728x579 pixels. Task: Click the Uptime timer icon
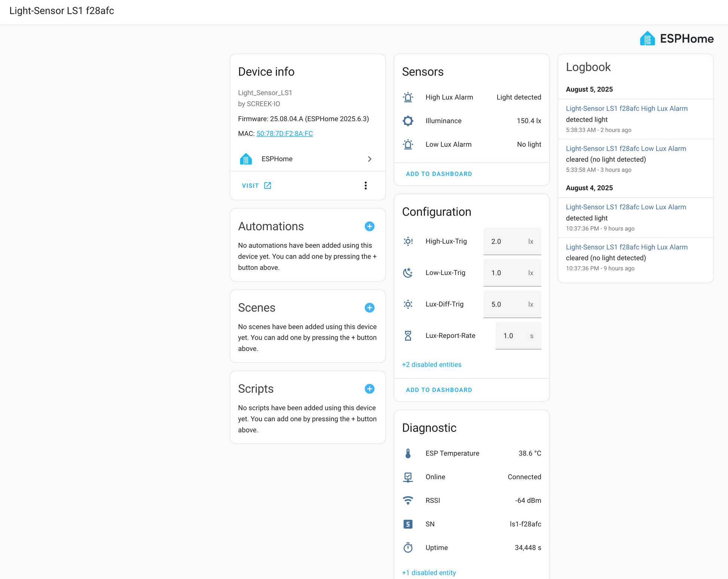pyautogui.click(x=408, y=548)
